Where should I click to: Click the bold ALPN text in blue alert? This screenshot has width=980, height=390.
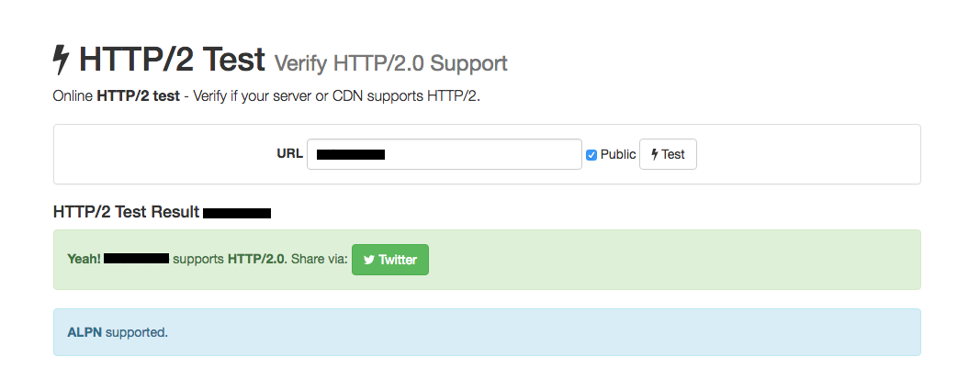(85, 332)
